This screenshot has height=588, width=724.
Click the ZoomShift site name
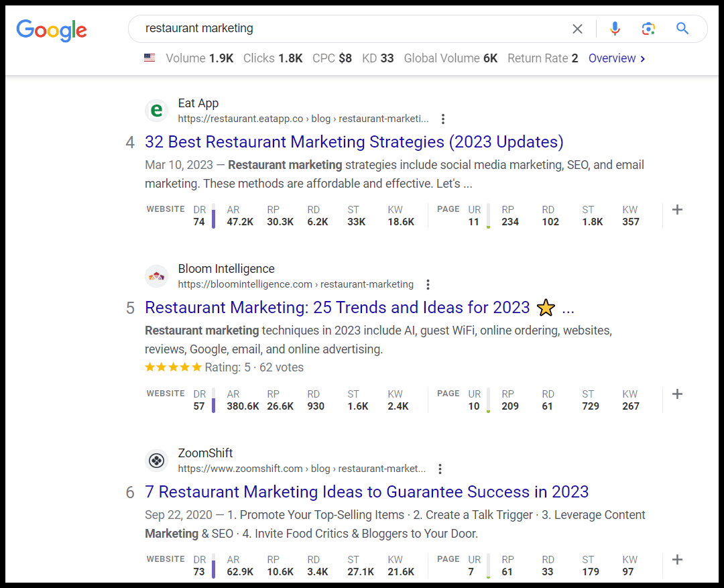pyautogui.click(x=206, y=453)
